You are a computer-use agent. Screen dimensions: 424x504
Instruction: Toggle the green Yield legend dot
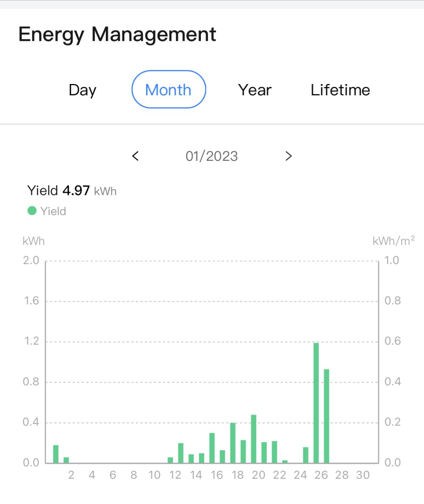[x=32, y=210]
